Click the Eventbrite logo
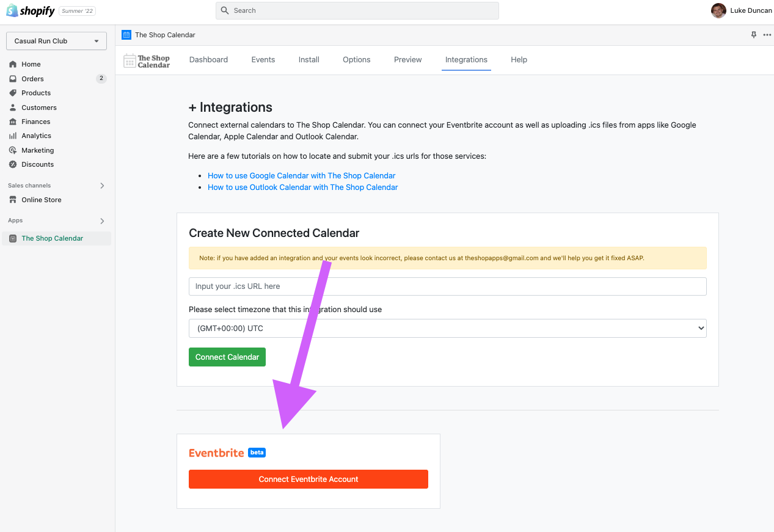Screen dimensions: 774x532 click(x=216, y=453)
